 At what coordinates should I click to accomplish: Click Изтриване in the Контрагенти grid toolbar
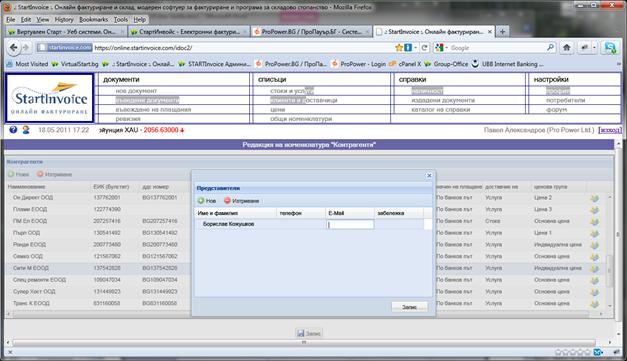click(54, 174)
